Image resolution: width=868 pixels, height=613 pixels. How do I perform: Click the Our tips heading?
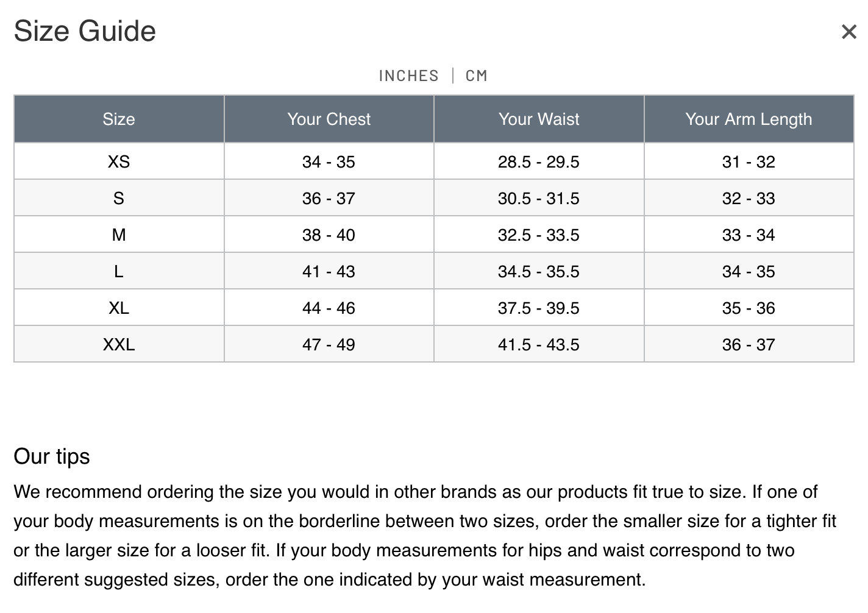tap(52, 456)
